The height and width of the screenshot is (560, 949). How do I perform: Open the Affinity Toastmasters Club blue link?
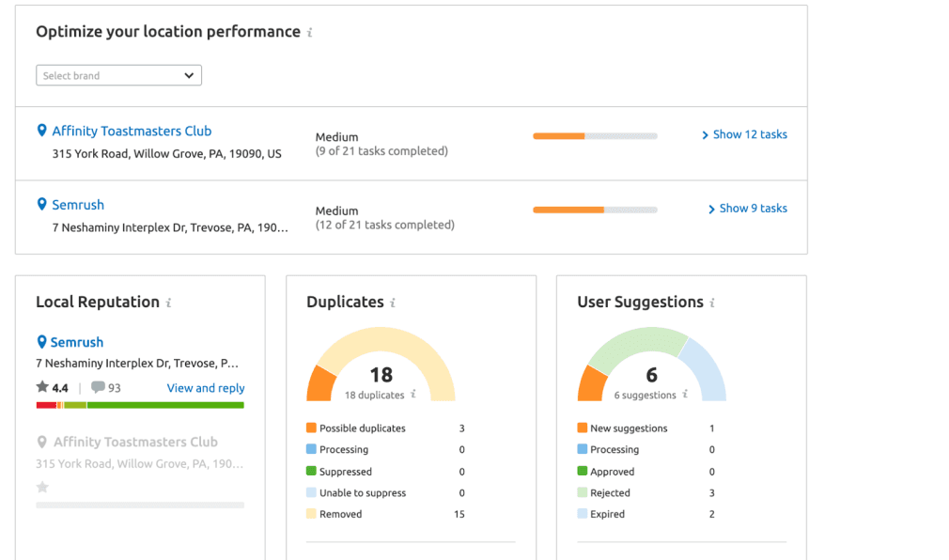[x=132, y=131]
